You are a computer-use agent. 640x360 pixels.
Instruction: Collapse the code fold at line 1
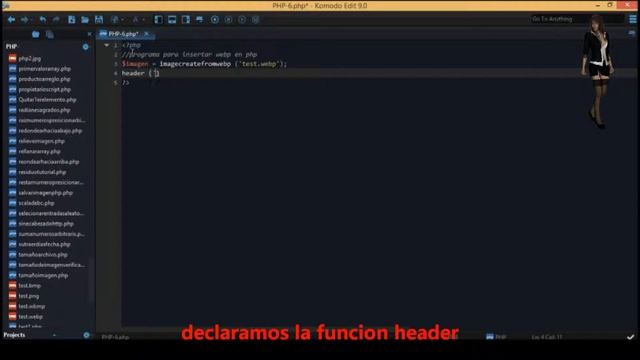[107, 45]
